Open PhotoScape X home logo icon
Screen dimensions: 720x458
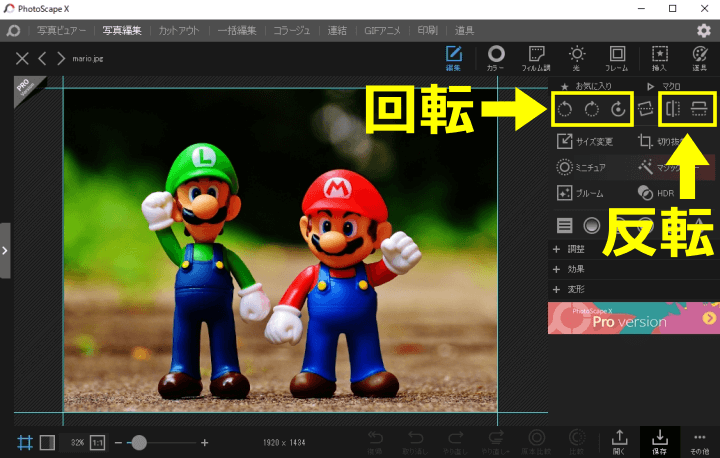coord(13,31)
